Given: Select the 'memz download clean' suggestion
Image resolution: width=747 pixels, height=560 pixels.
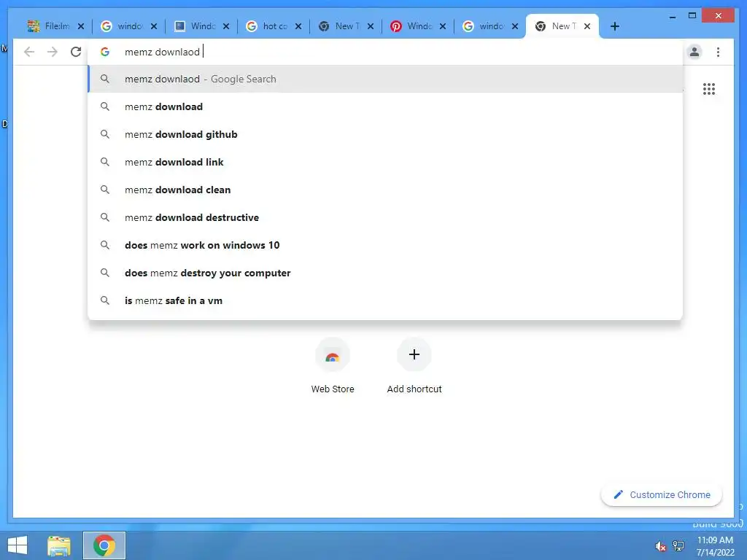Looking at the screenshot, I should click(385, 190).
